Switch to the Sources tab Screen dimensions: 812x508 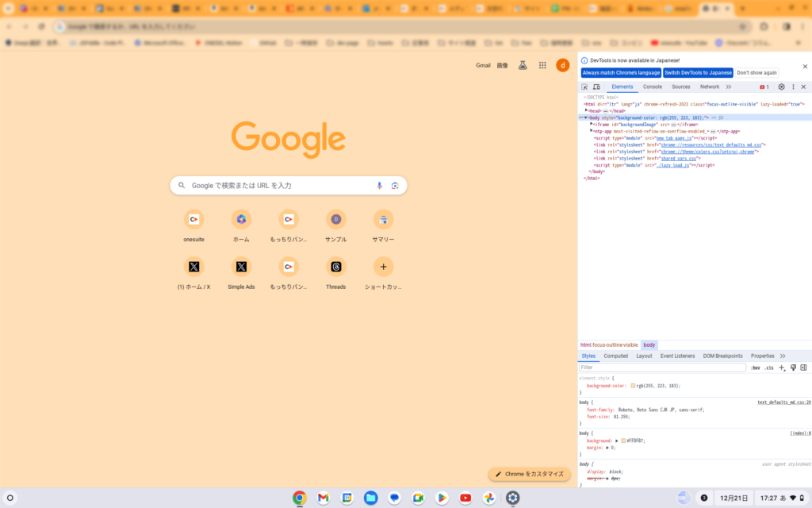point(681,87)
